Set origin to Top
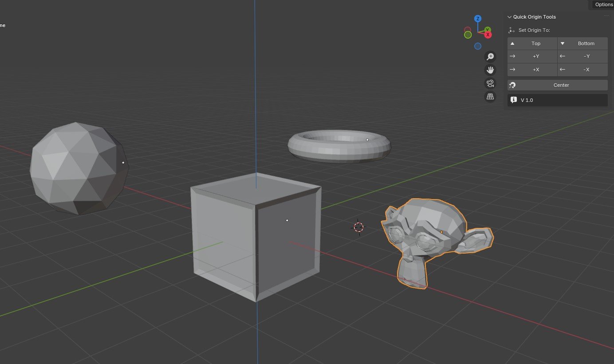The height and width of the screenshot is (364, 614). 535,43
